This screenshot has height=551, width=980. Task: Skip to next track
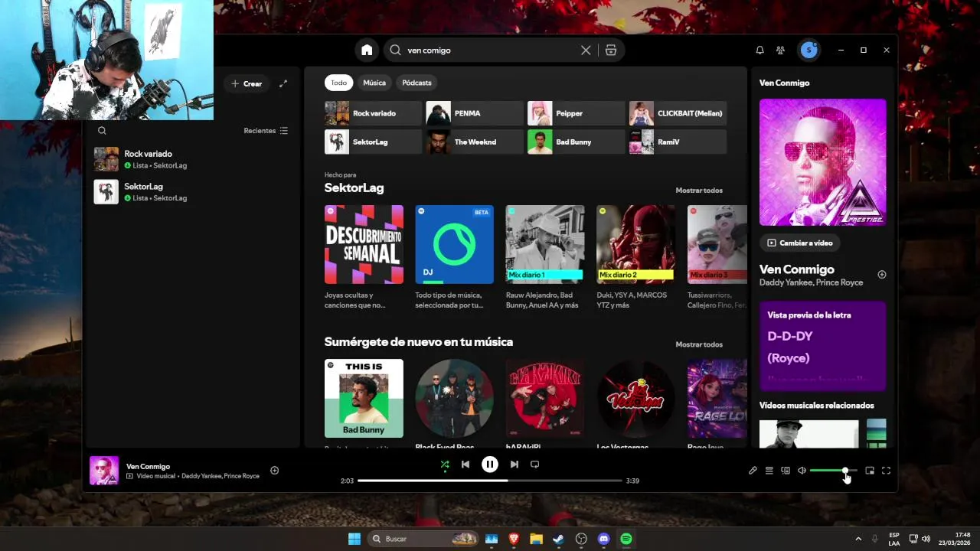[514, 464]
